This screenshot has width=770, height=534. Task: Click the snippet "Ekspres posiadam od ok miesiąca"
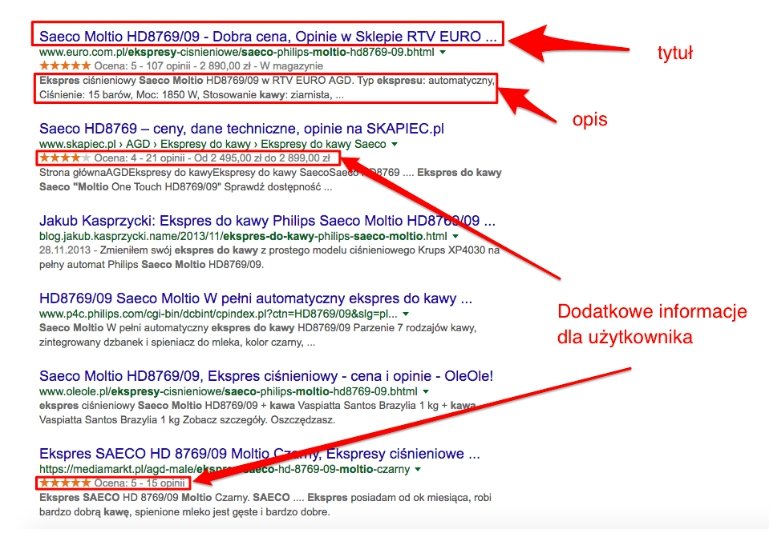pos(265,505)
